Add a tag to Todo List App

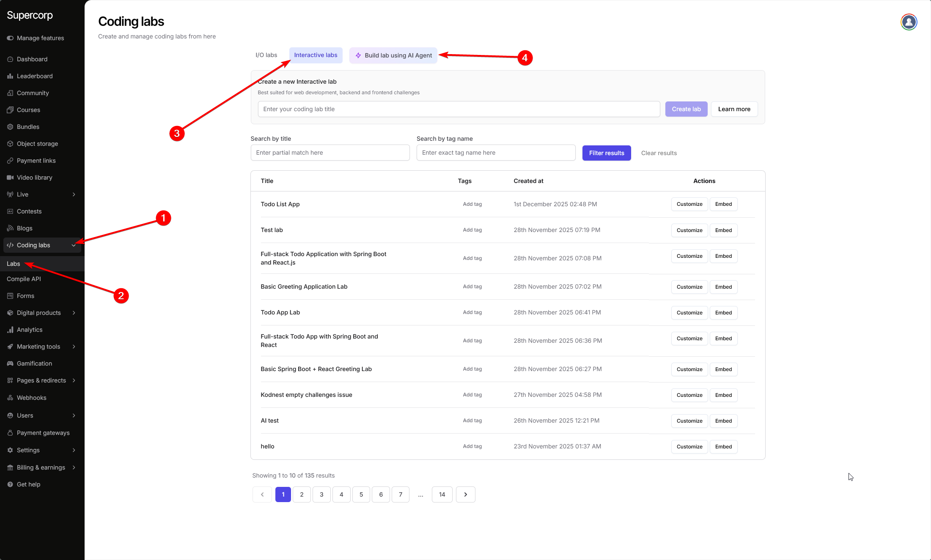pyautogui.click(x=472, y=204)
